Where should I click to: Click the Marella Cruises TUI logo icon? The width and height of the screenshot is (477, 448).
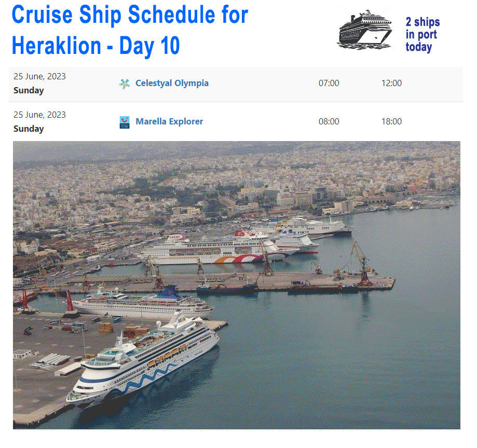(125, 122)
